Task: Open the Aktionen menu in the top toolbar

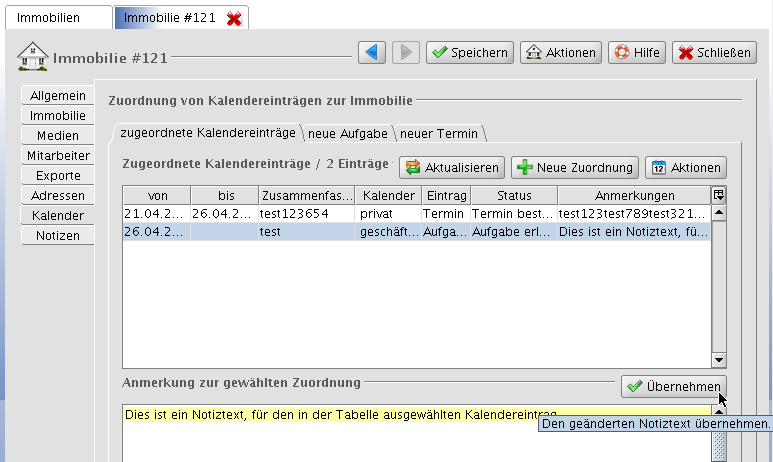Action: (x=560, y=53)
